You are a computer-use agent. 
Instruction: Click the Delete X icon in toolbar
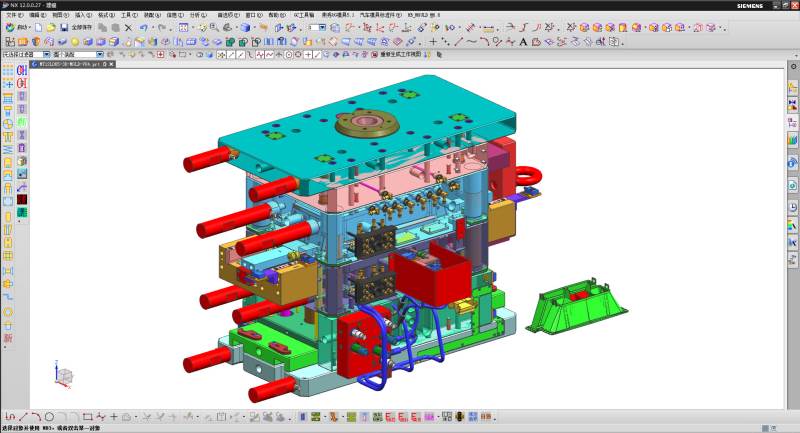tap(128, 27)
